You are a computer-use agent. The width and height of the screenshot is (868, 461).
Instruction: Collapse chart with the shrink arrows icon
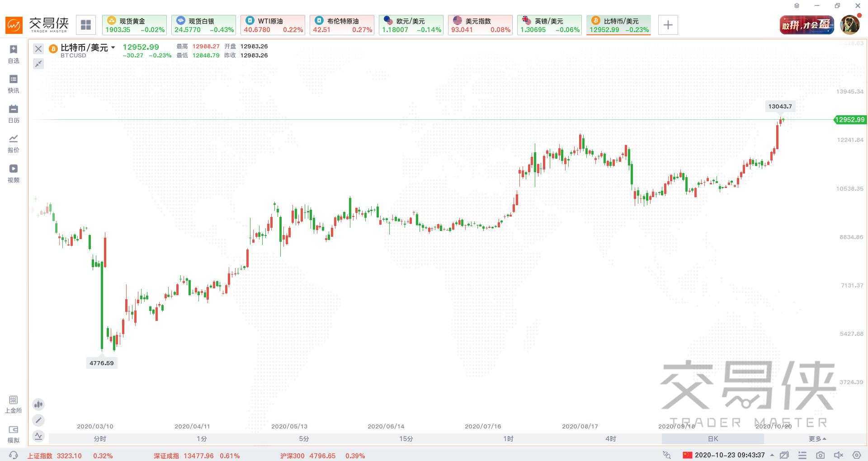[x=38, y=64]
